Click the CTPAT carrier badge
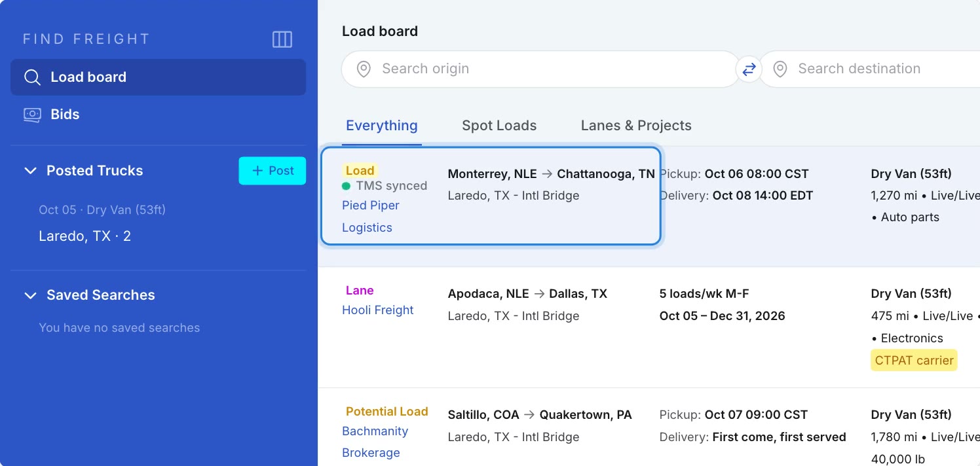 (914, 361)
